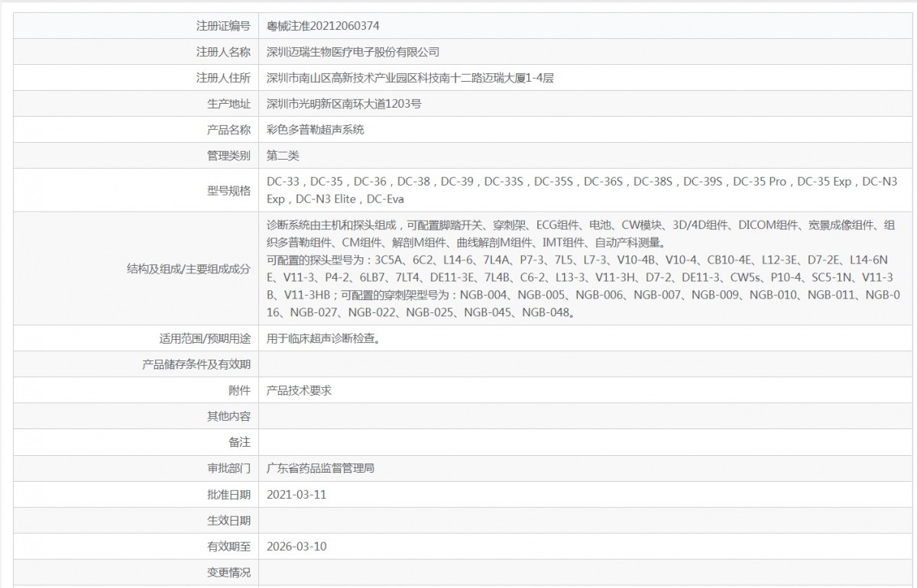Select the 生产地址 label
This screenshot has height=588, width=917.
(228, 104)
